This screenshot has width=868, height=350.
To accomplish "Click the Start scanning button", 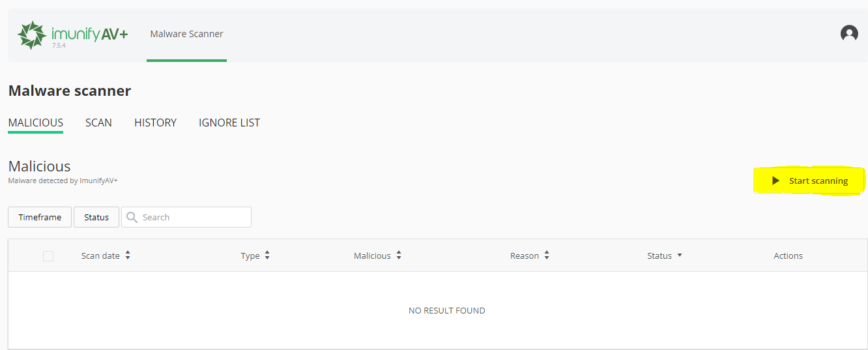I will (x=810, y=181).
